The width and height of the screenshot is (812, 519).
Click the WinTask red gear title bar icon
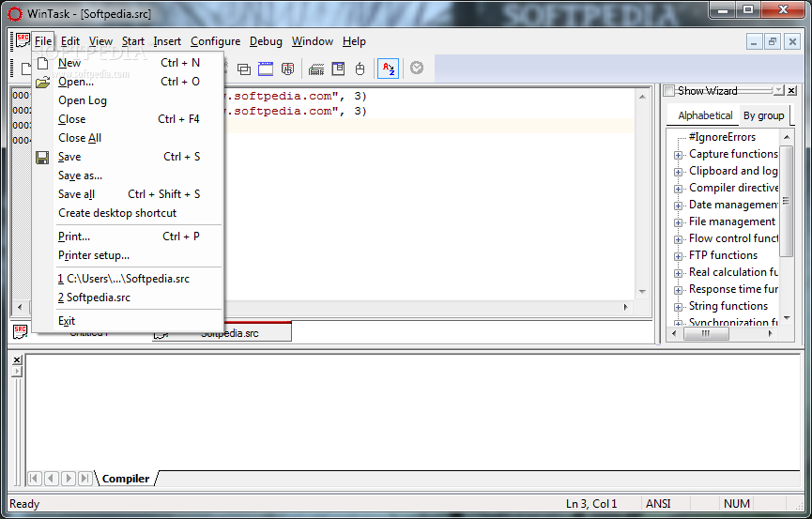pyautogui.click(x=15, y=13)
